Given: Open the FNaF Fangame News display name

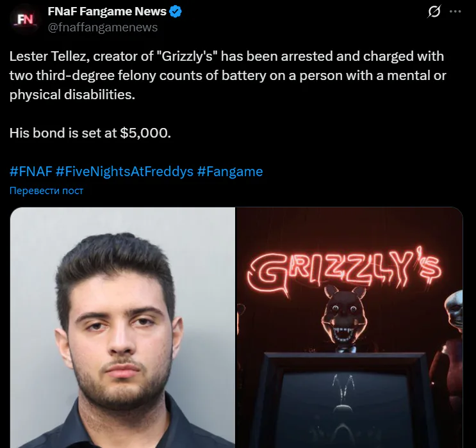Looking at the screenshot, I should [x=107, y=12].
